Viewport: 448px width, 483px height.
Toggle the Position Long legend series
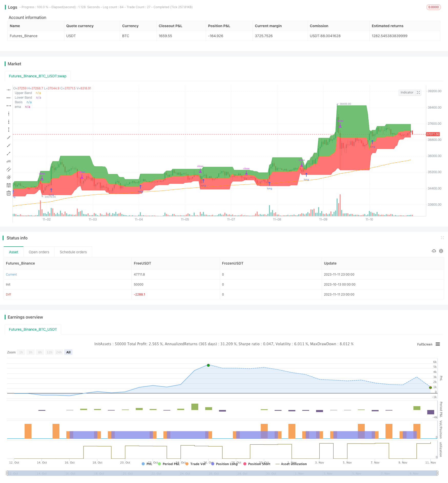[x=224, y=464]
